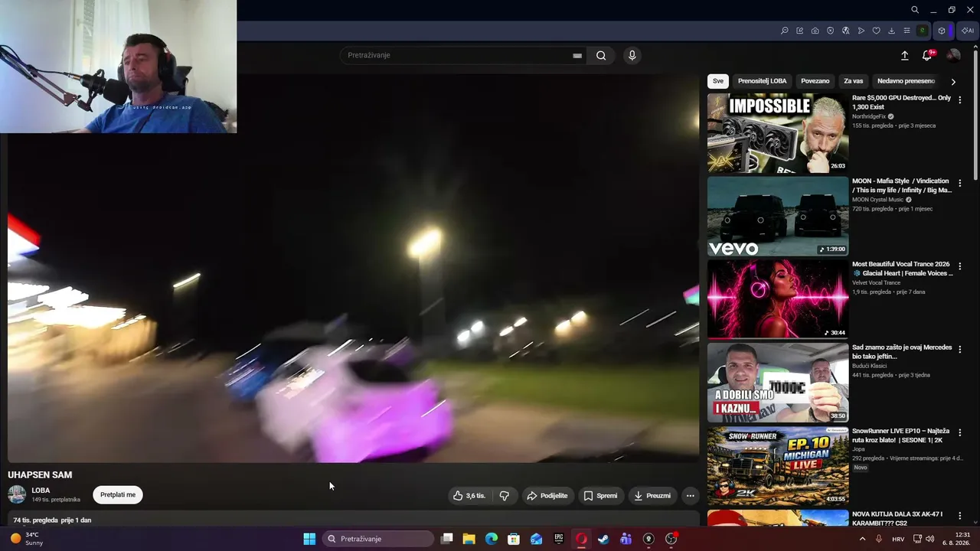The image size is (980, 551).
Task: Start voice search with the microphone
Action: [632, 55]
